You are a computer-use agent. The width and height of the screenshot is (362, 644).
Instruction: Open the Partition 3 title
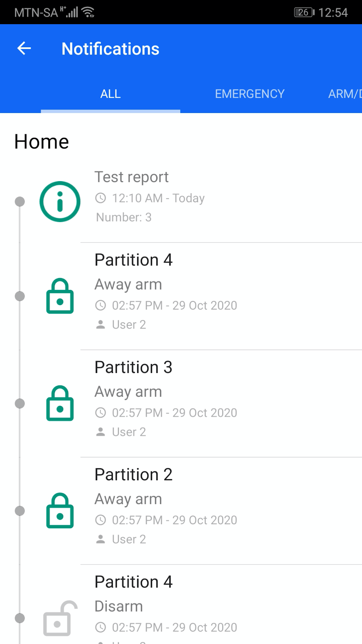(x=133, y=367)
